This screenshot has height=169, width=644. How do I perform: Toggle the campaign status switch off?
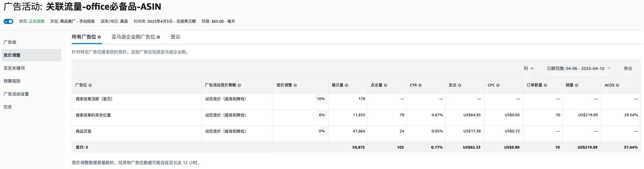point(8,21)
